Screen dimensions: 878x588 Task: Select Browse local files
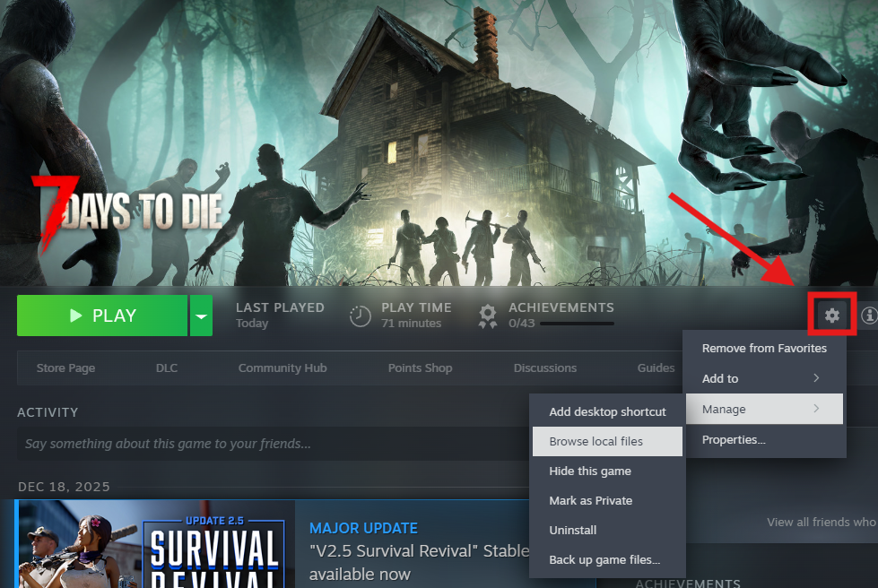click(607, 441)
